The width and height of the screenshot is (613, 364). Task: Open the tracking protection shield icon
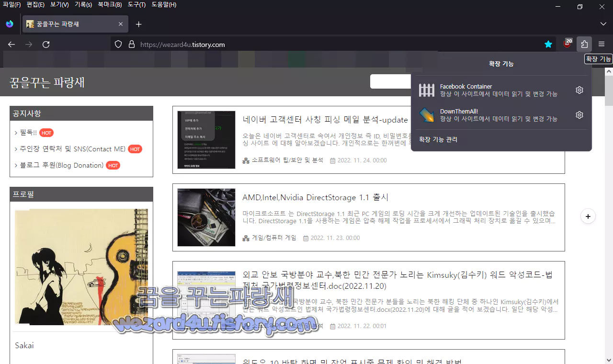click(x=118, y=45)
